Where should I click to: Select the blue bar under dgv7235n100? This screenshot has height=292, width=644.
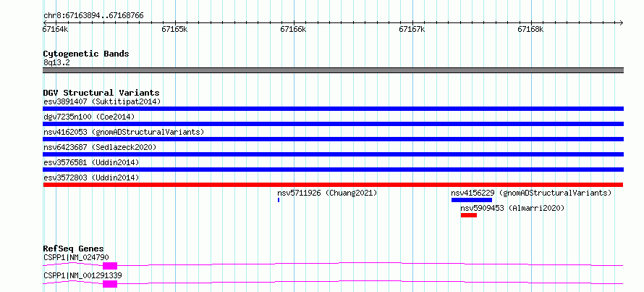click(333, 124)
